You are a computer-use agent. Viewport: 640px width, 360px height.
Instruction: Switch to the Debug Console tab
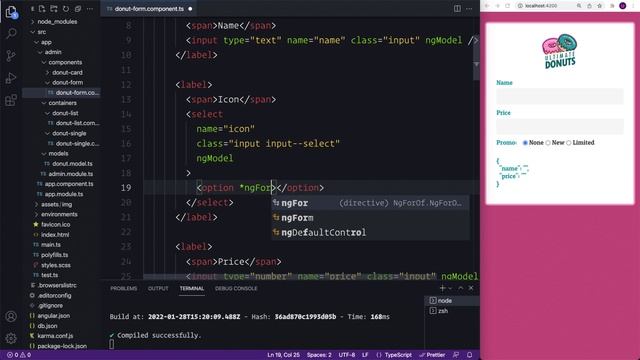tap(236, 288)
